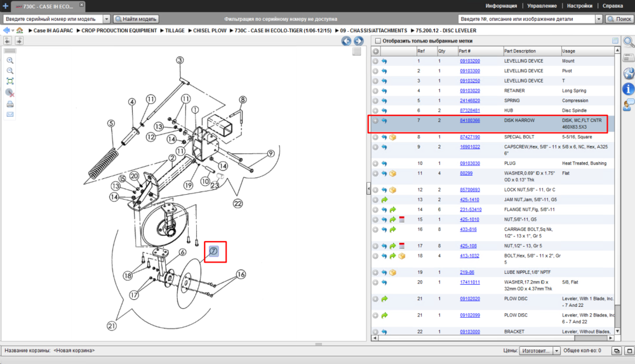Click callout 7 in the diagram
The width and height of the screenshot is (635, 364).
pyautogui.click(x=214, y=251)
